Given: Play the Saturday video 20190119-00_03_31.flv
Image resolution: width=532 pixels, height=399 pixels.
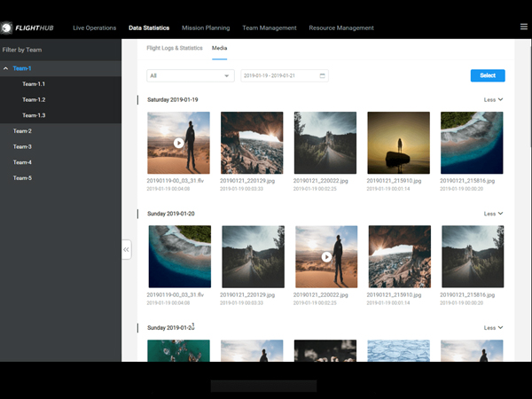Looking at the screenshot, I should (178, 142).
